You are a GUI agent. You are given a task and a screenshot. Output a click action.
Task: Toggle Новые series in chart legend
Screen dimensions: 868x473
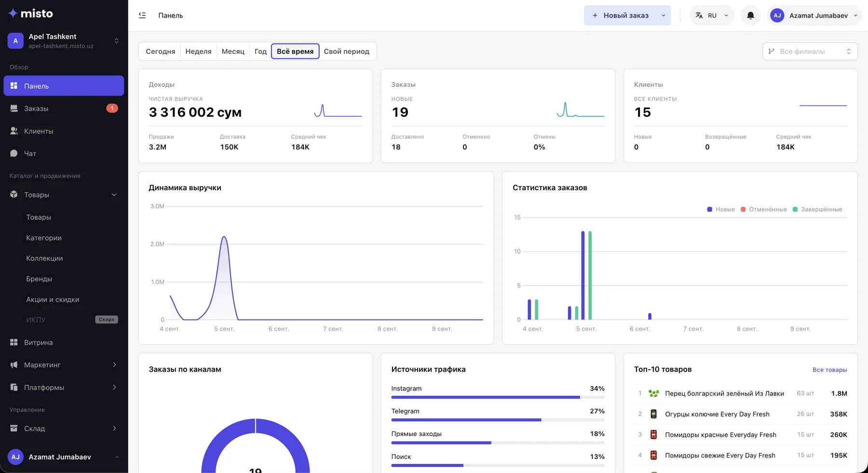pyautogui.click(x=721, y=209)
